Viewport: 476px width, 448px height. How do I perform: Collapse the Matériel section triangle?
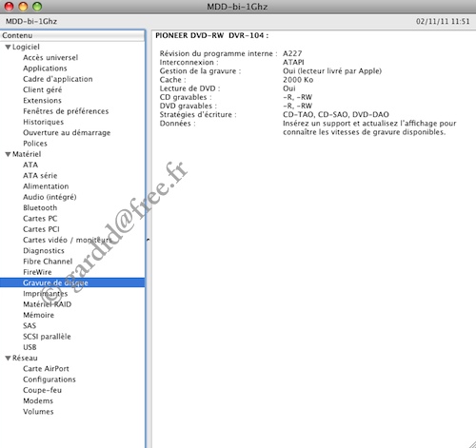pos(8,154)
